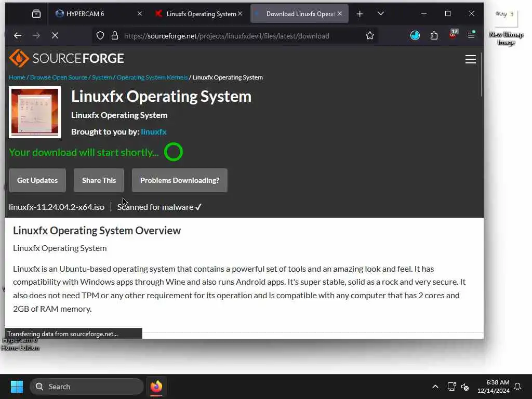Go back to the previous page
Screen dimensions: 532x399
coord(18,36)
